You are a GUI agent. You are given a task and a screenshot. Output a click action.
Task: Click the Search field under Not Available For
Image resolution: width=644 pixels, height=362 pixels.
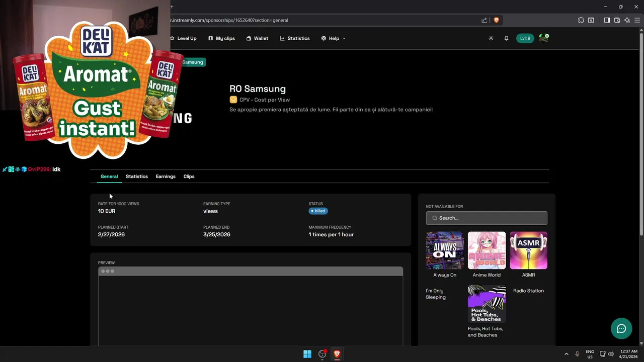click(x=487, y=218)
